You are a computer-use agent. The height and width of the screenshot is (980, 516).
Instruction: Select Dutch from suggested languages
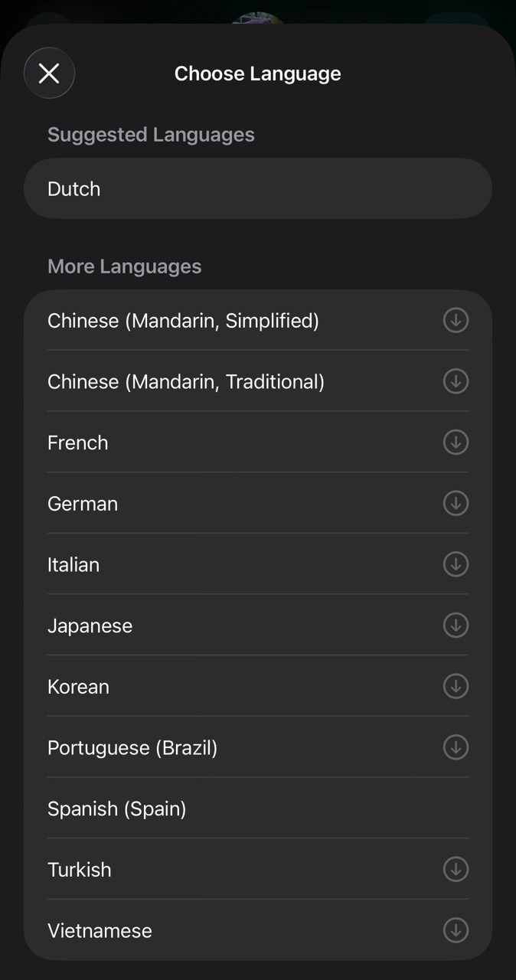pos(257,189)
